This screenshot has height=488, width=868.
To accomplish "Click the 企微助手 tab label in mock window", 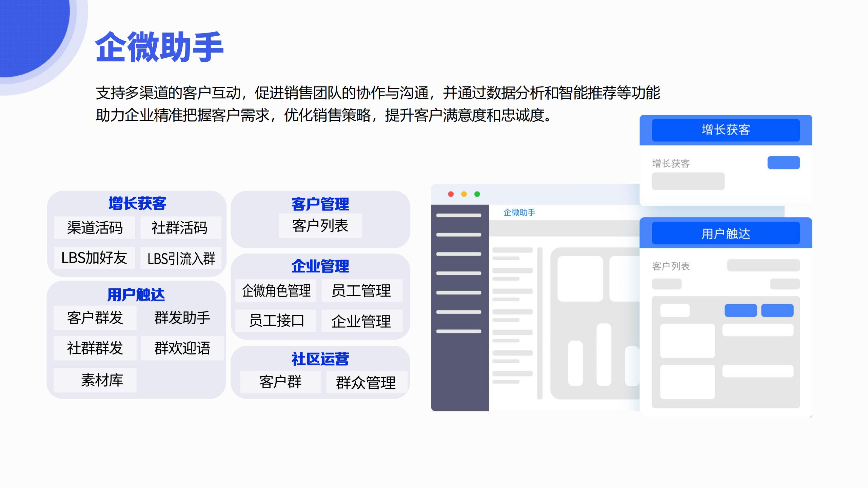I will tap(519, 212).
